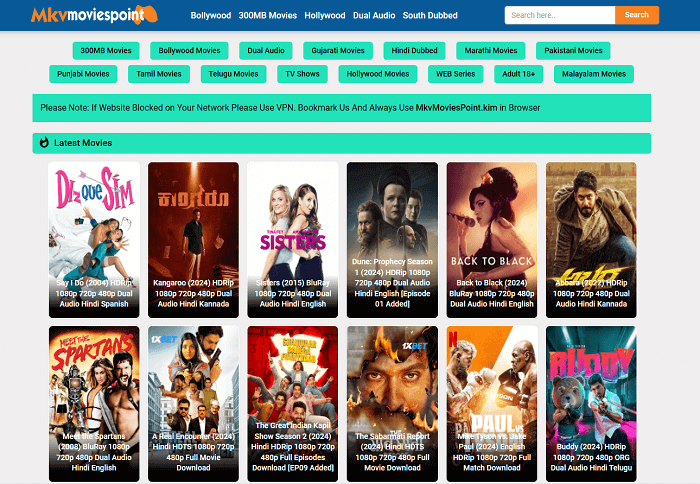Open the Pakistani Movies category tag
Viewport: 700px width, 484px height.
pos(573,50)
